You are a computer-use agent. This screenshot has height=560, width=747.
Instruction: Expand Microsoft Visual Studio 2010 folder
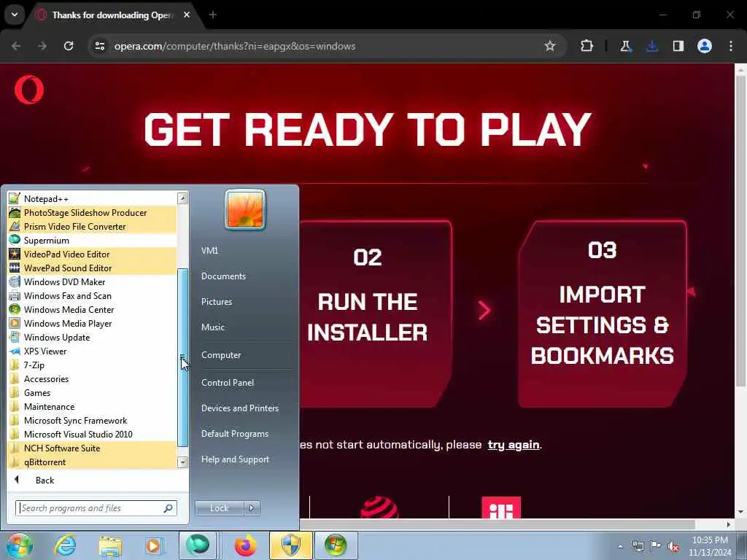(92, 434)
